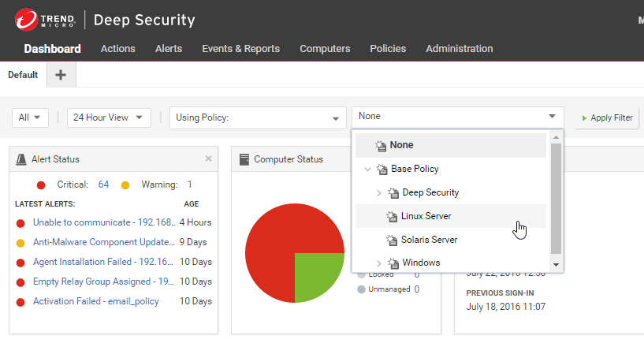Click the Alert Status bell icon

pyautogui.click(x=22, y=159)
